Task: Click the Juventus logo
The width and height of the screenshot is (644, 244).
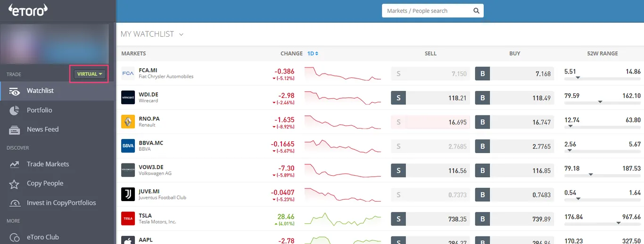Action: coord(128,195)
